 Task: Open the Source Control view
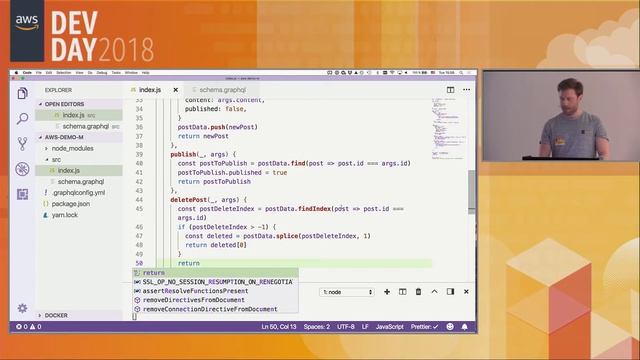point(22,144)
